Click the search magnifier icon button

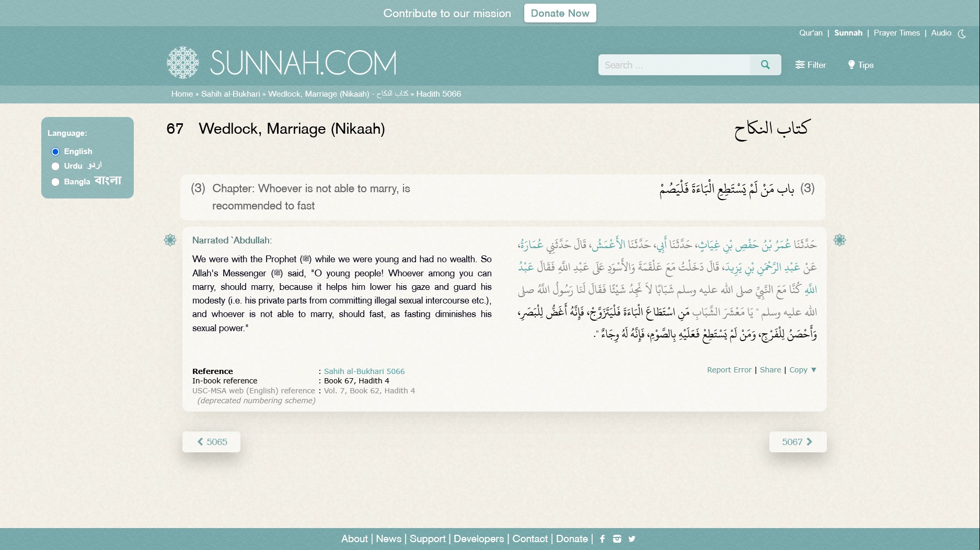[765, 65]
